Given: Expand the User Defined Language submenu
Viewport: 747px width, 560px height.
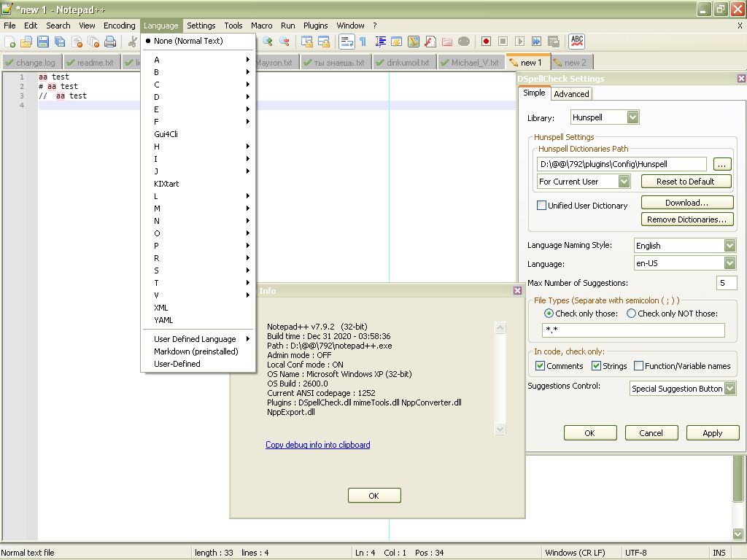Looking at the screenshot, I should tap(198, 339).
